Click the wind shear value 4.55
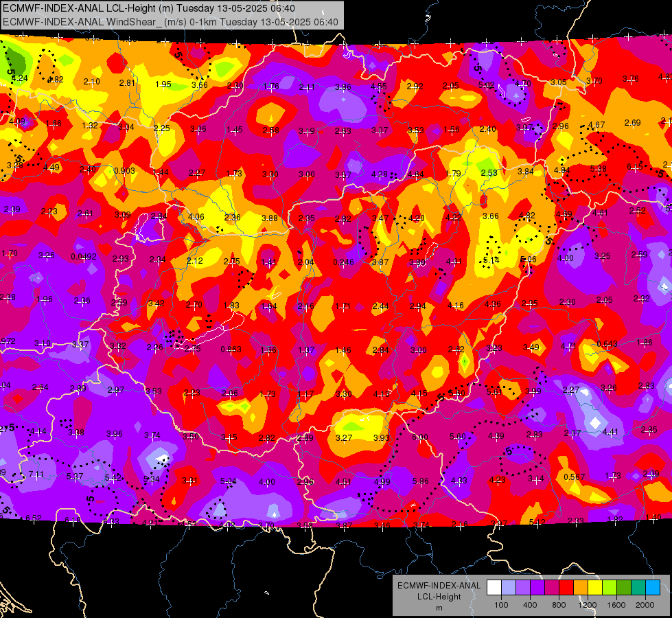Viewport: 672px width, 618px height. pyautogui.click(x=379, y=87)
